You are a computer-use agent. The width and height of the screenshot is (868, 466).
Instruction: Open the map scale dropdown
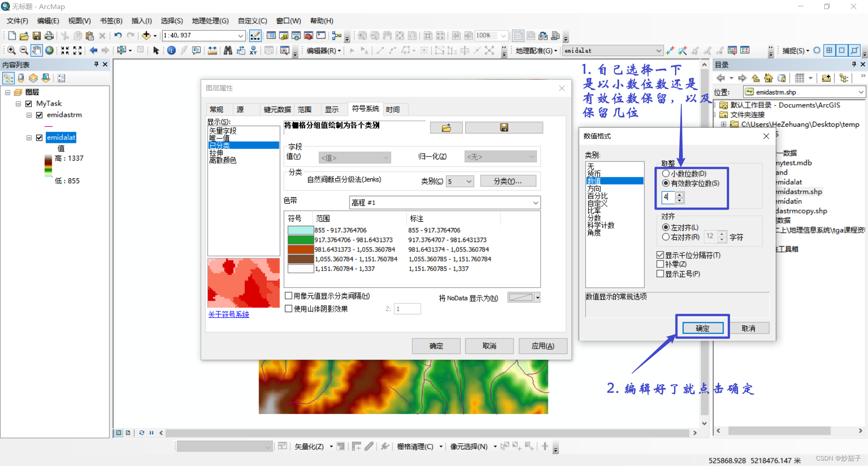(241, 36)
